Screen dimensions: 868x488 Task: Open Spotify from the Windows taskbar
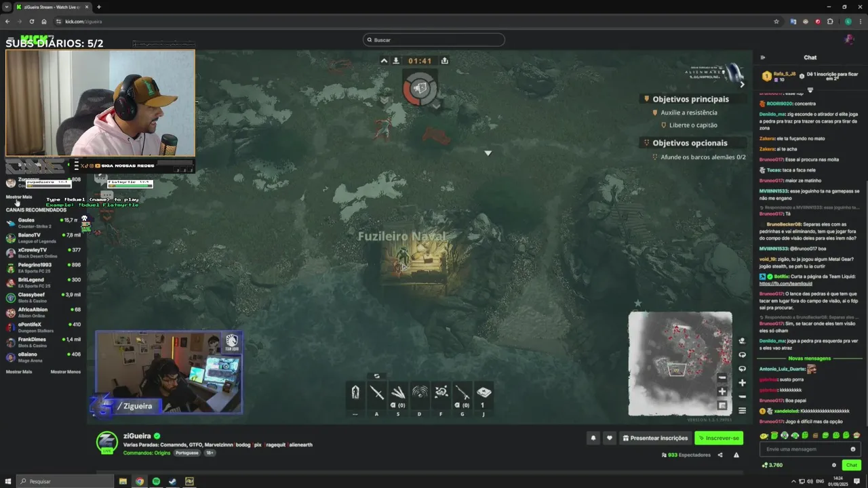click(x=156, y=481)
